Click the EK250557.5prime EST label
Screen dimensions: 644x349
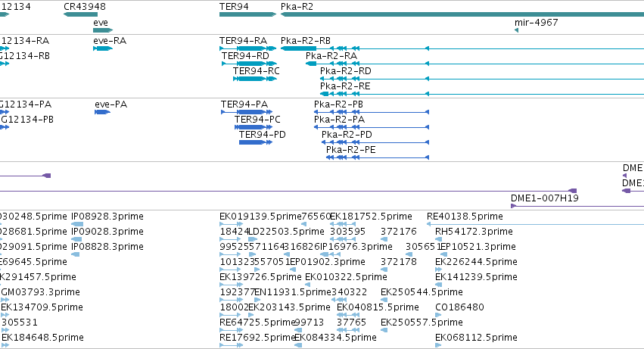422,323
